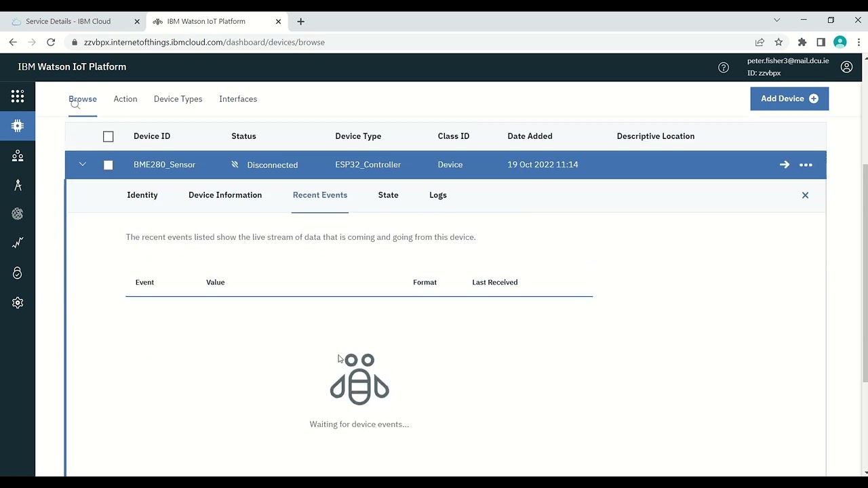This screenshot has height=488, width=868.
Task: Sort by Device ID column header
Action: coord(152,136)
